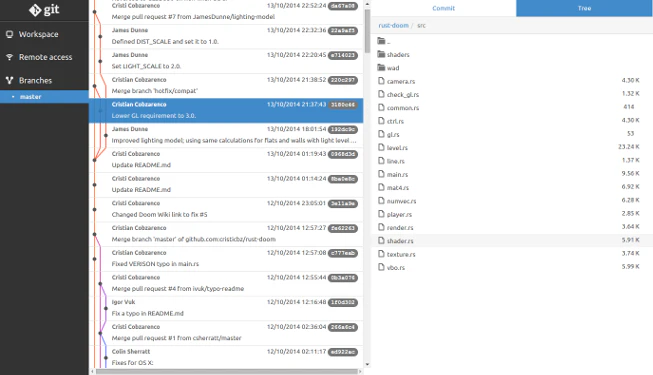Switch to the Commit tab
Screen dimensions: 653x375
[x=444, y=8]
